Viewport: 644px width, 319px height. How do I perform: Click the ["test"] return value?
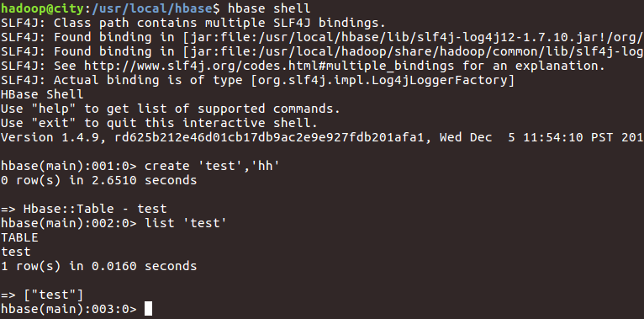[x=53, y=295]
